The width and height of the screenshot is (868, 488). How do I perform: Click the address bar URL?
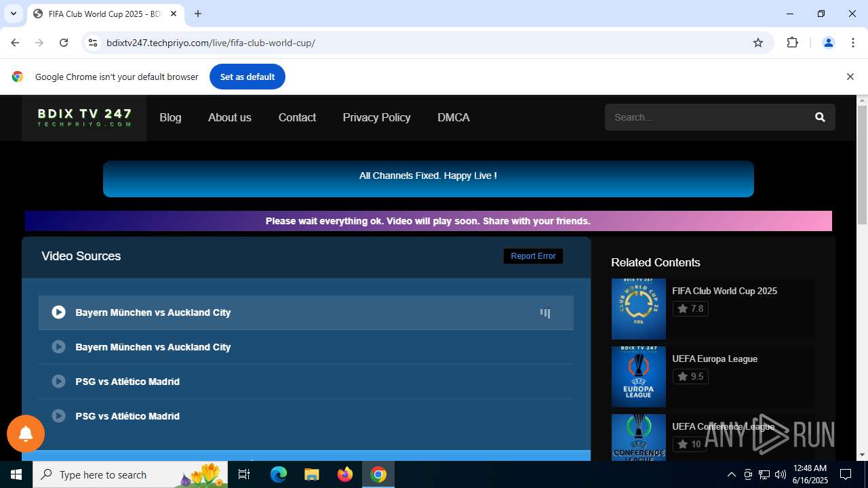click(211, 43)
